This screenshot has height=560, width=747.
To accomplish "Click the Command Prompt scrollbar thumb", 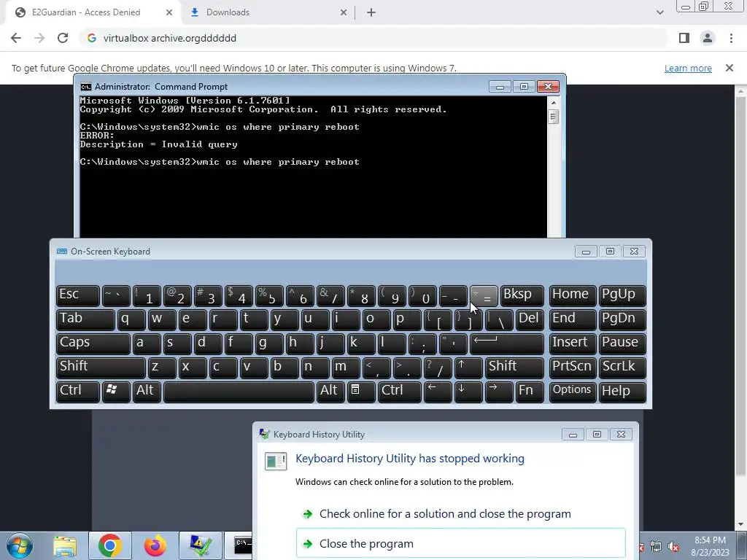I will (553, 117).
